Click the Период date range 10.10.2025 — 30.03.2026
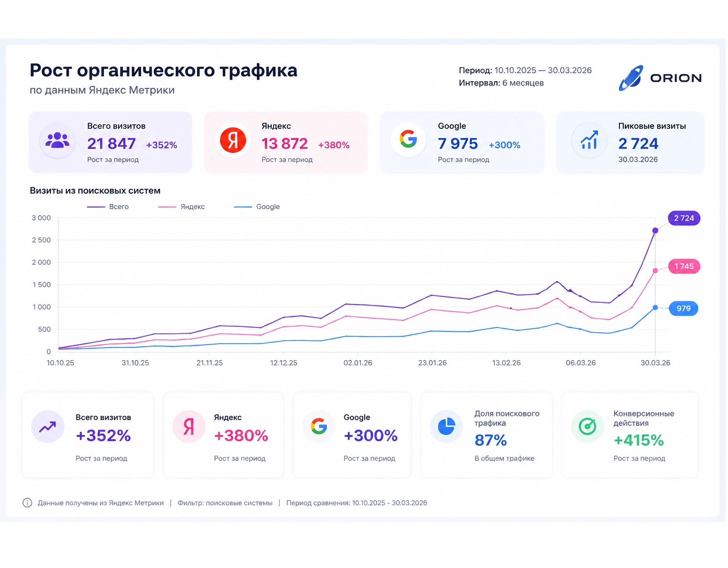This screenshot has height=568, width=728. (543, 70)
